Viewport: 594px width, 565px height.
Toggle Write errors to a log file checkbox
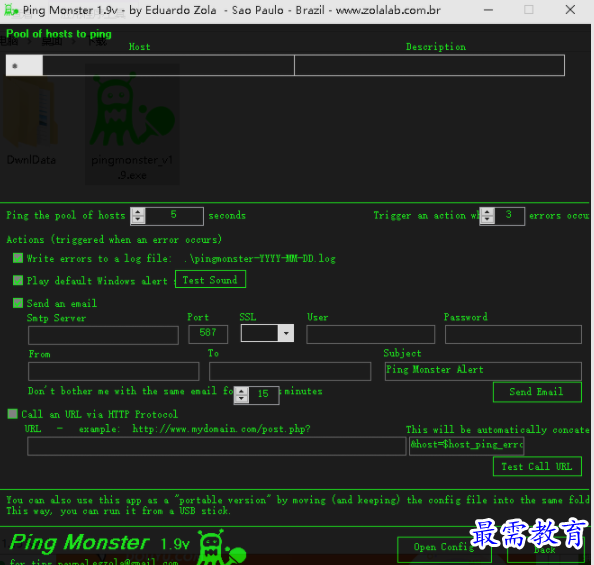coord(18,258)
